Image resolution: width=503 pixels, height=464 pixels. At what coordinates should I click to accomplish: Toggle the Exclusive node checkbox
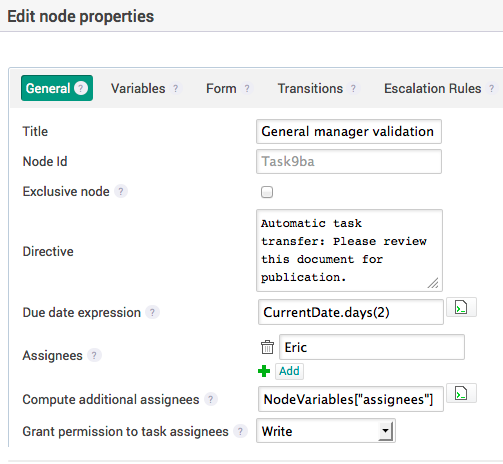click(x=267, y=192)
